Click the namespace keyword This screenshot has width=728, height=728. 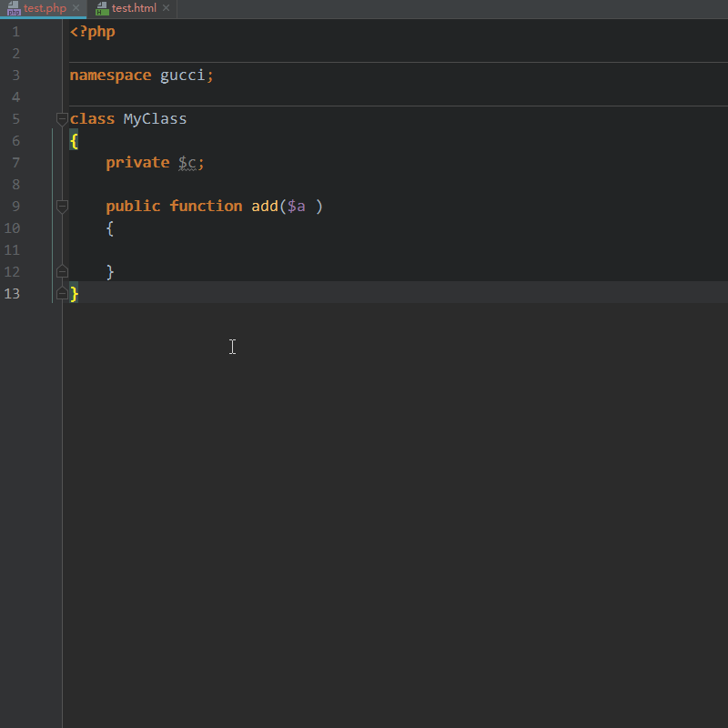point(110,76)
